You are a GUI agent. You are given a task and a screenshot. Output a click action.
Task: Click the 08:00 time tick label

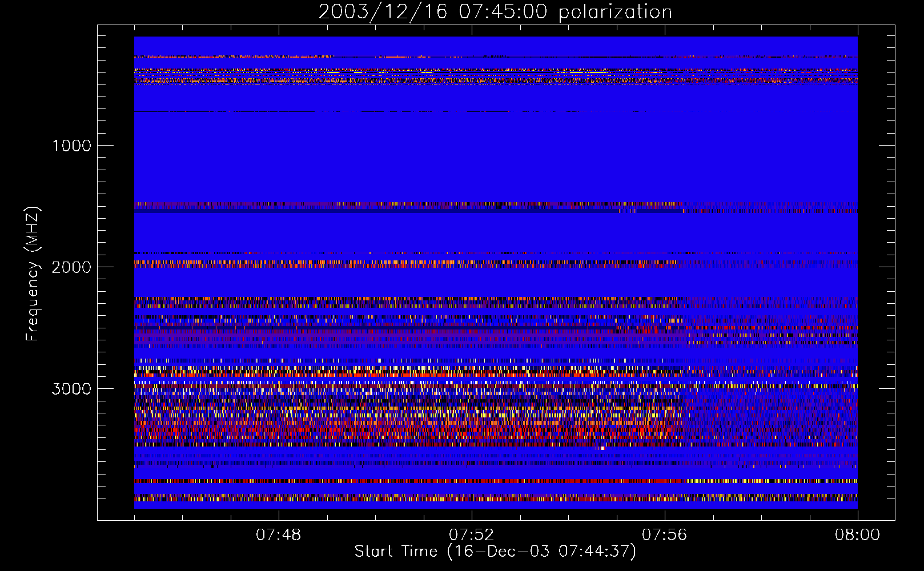pyautogui.click(x=857, y=535)
